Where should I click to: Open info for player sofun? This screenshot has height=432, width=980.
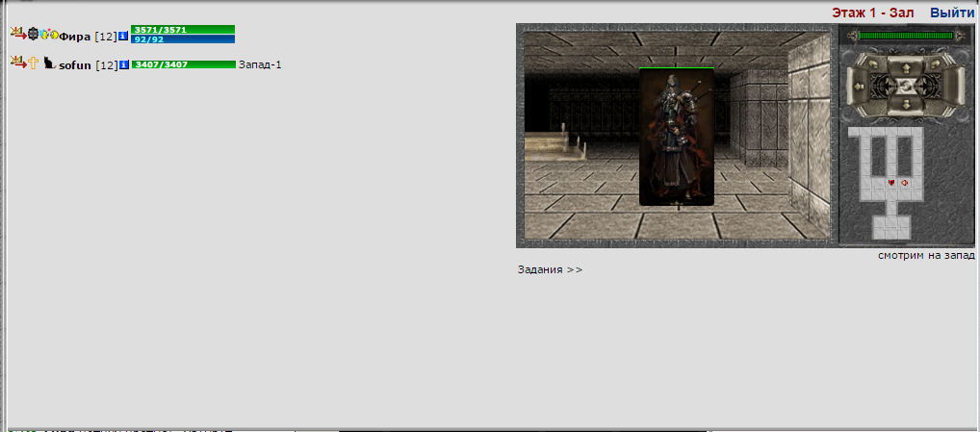tap(124, 64)
